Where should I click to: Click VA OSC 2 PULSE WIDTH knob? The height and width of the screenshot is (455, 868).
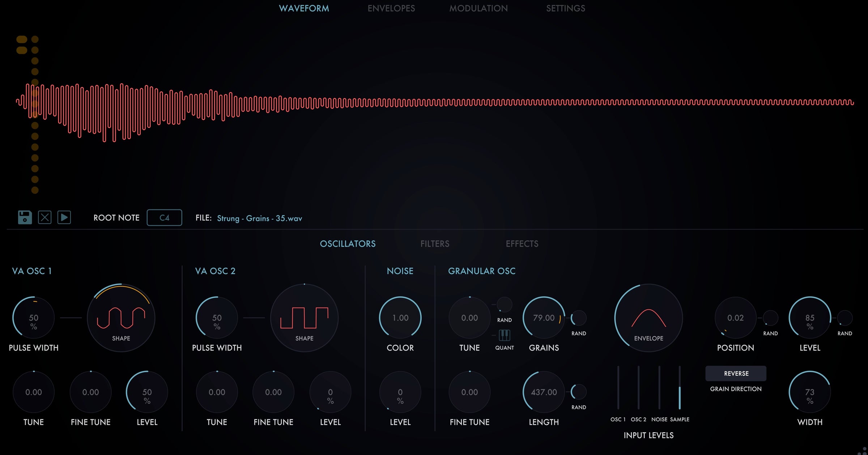tap(217, 318)
